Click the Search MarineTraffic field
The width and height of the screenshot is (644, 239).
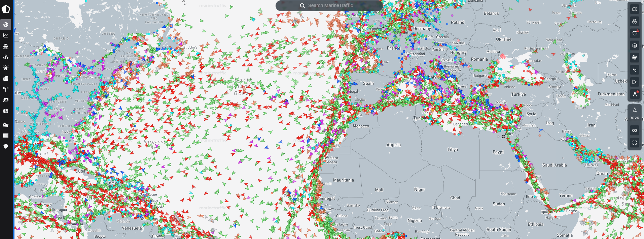(x=329, y=5)
